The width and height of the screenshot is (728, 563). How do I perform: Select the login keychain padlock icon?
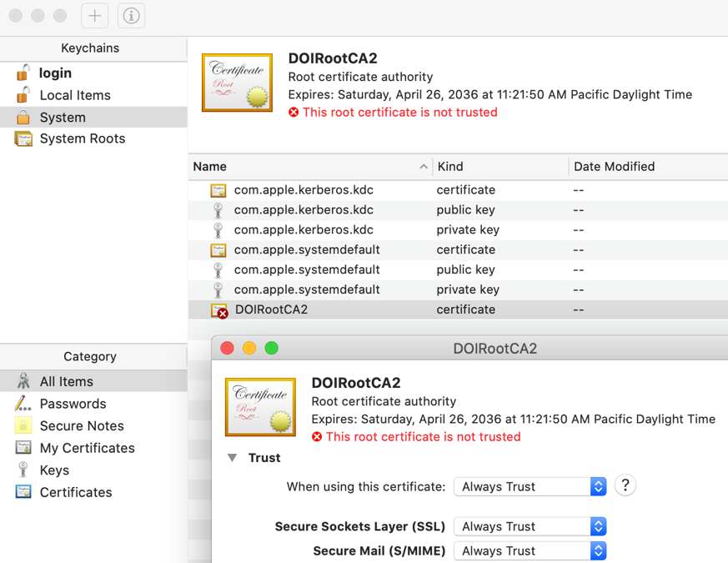(23, 73)
